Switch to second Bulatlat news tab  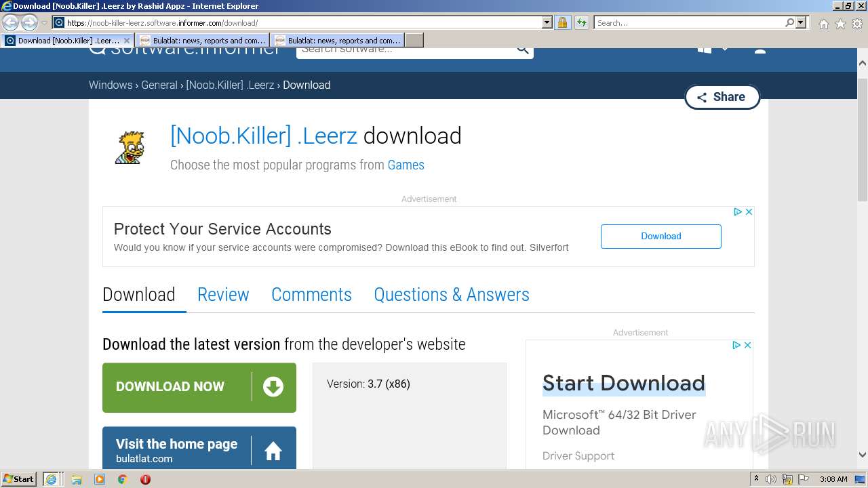337,41
